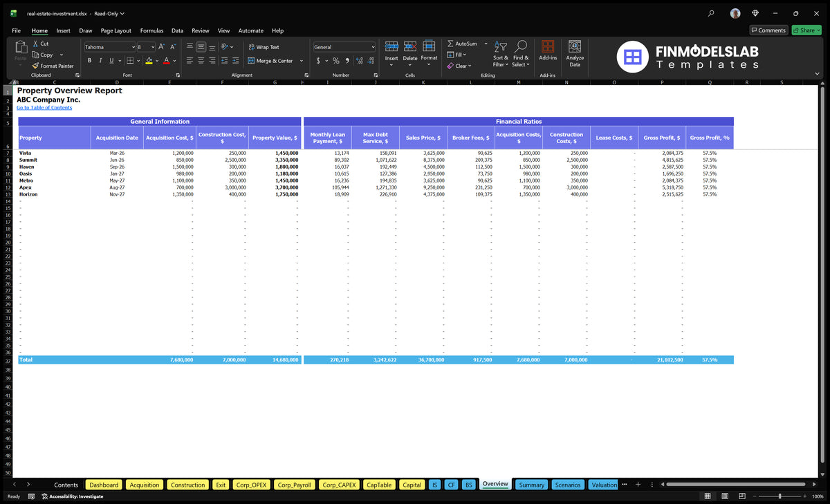830x504 pixels.
Task: Click the AutoSum sigma button
Action: pyautogui.click(x=451, y=44)
